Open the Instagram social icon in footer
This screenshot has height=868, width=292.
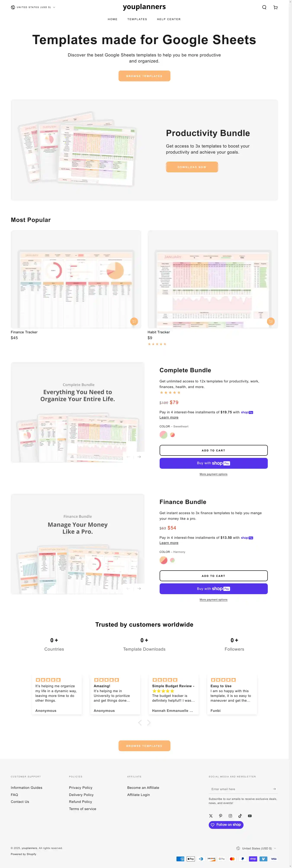230,816
